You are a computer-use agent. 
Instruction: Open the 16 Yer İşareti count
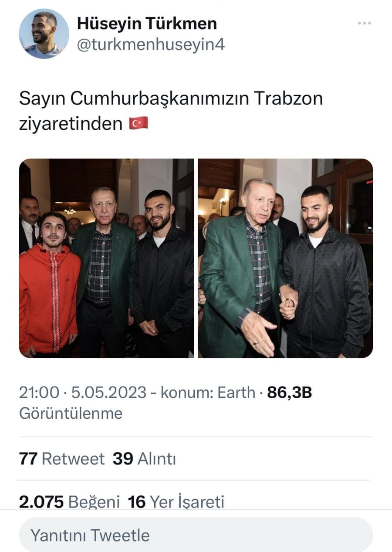click(176, 502)
